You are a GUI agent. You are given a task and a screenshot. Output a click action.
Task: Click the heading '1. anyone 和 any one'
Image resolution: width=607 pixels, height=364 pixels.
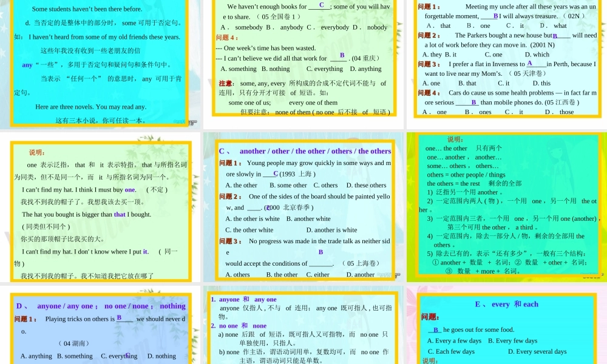(244, 300)
